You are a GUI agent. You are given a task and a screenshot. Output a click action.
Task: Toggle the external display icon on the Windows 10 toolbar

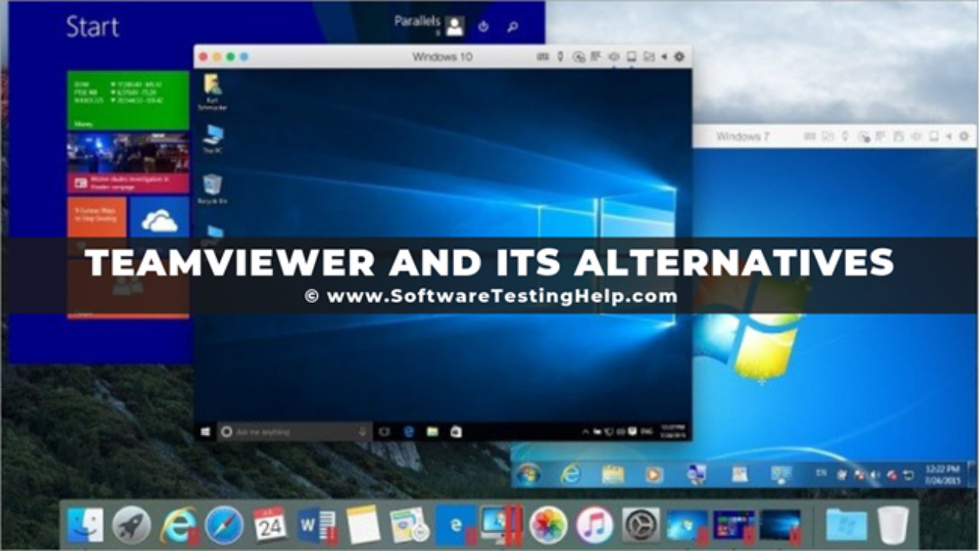point(632,56)
